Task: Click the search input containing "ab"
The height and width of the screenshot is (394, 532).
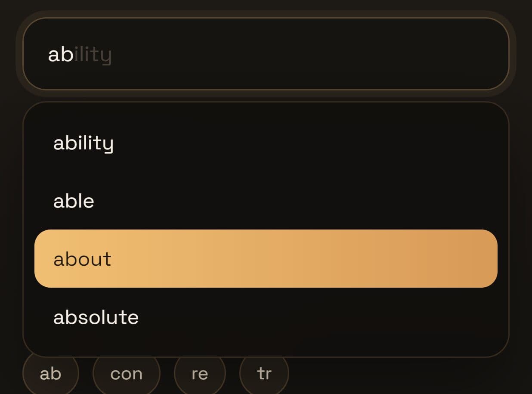Action: (x=266, y=54)
